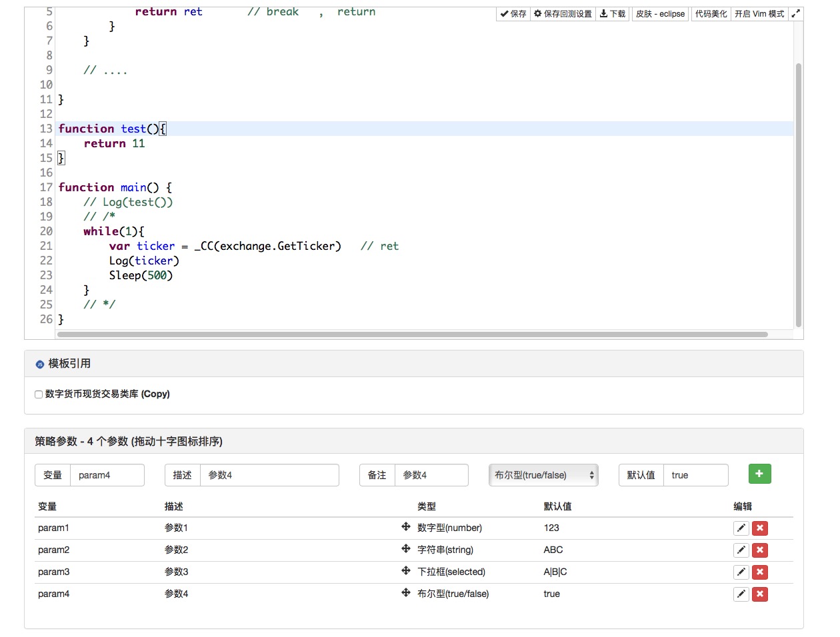Edit param2 using its pencil icon
Image resolution: width=840 pixels, height=637 pixels.
coord(741,550)
